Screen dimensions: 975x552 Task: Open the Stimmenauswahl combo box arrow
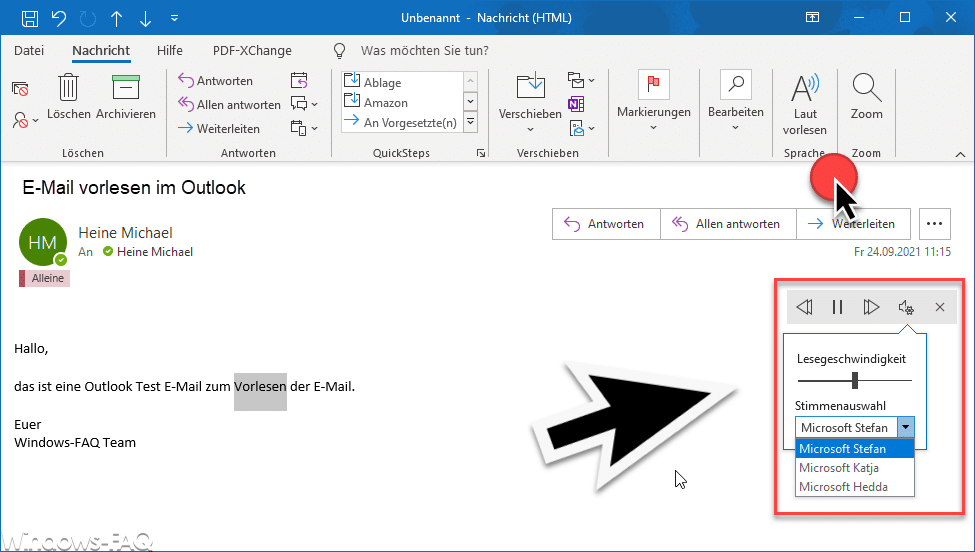[905, 427]
